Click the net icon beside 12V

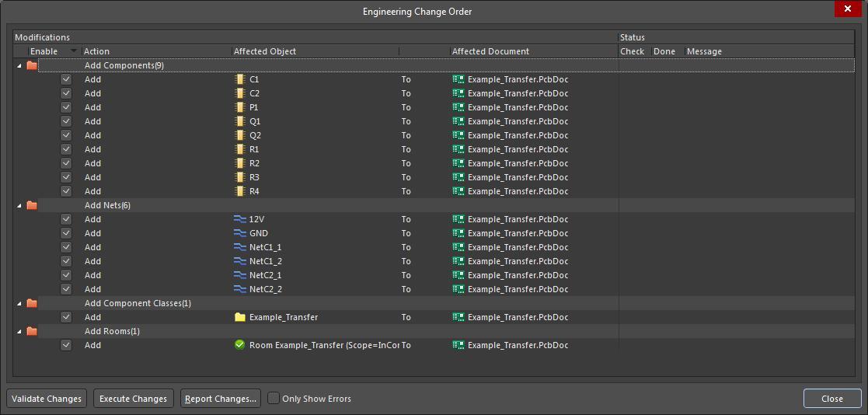point(239,219)
